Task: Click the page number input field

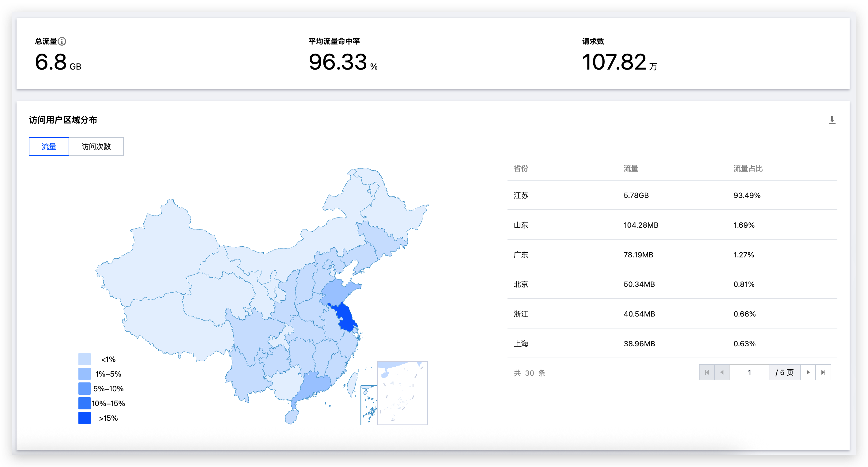Action: tap(749, 372)
